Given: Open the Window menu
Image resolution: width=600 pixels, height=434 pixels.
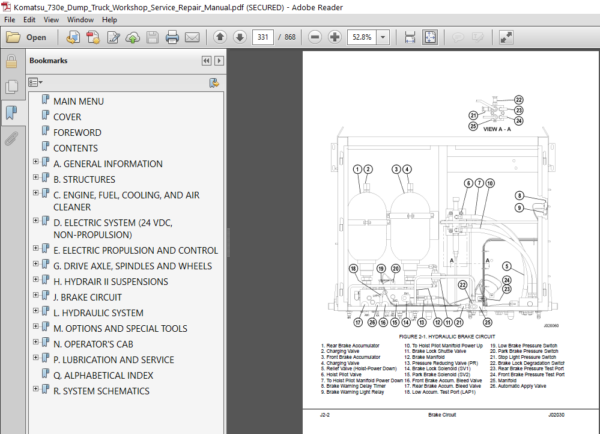Looking at the screenshot, I should (80, 20).
